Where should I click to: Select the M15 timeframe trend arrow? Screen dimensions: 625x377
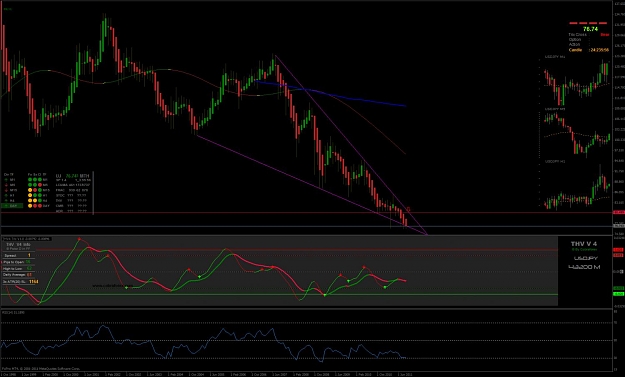click(x=6, y=190)
